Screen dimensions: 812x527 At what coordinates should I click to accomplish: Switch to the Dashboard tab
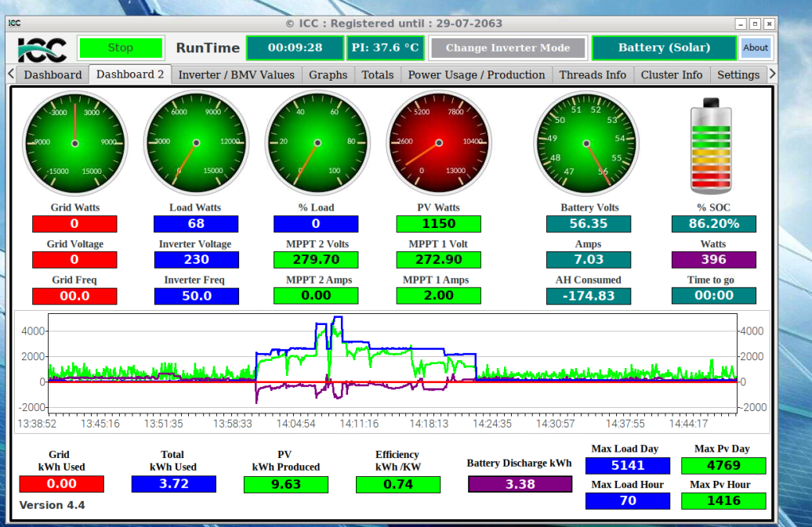coord(53,75)
